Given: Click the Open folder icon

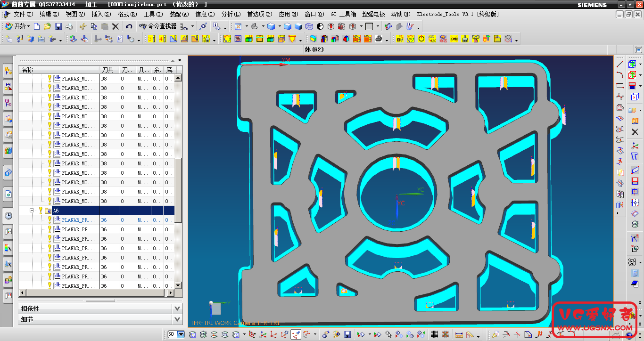Looking at the screenshot, I should pyautogui.click(x=48, y=26).
